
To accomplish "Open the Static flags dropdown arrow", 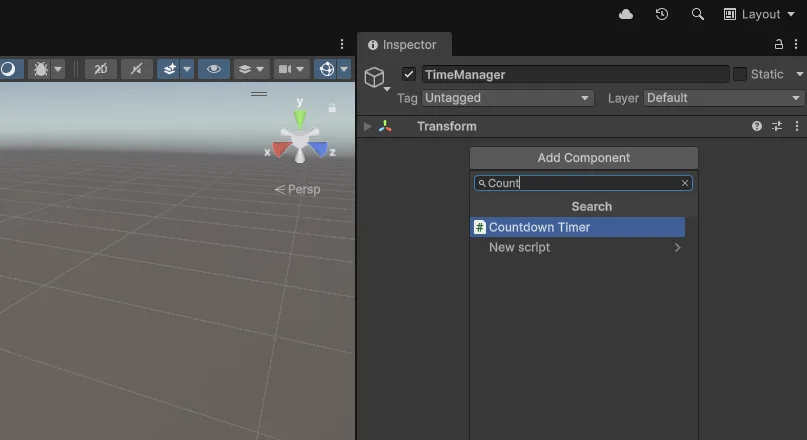I will (800, 74).
